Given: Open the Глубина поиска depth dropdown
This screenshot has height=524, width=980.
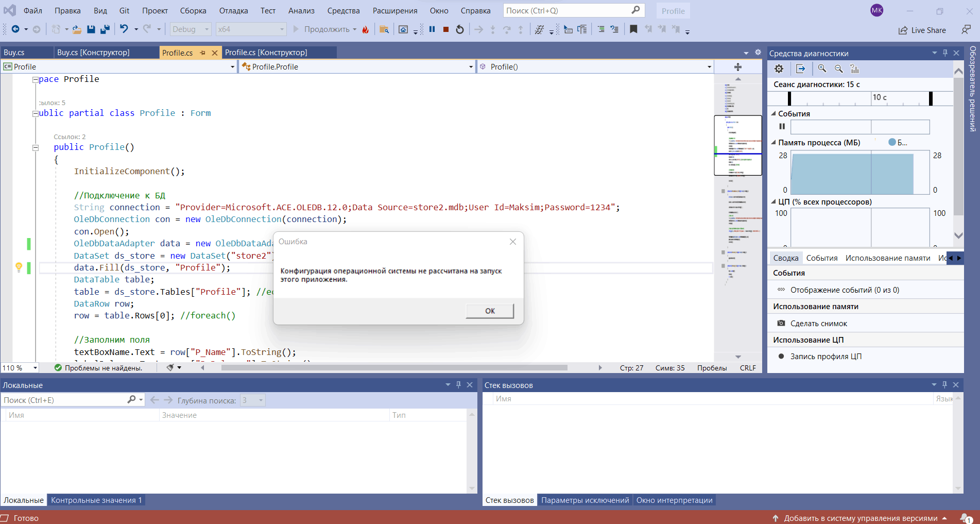Looking at the screenshot, I should click(x=252, y=400).
